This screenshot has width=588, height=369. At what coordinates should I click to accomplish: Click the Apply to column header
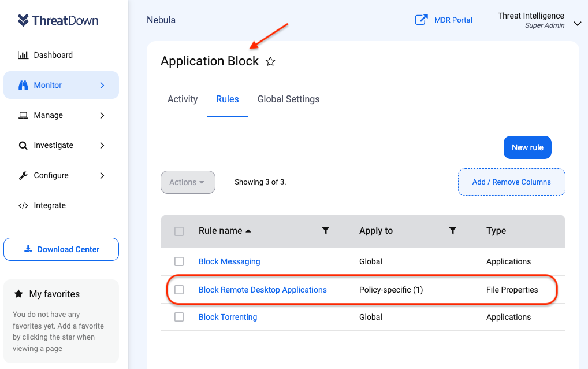pyautogui.click(x=376, y=231)
